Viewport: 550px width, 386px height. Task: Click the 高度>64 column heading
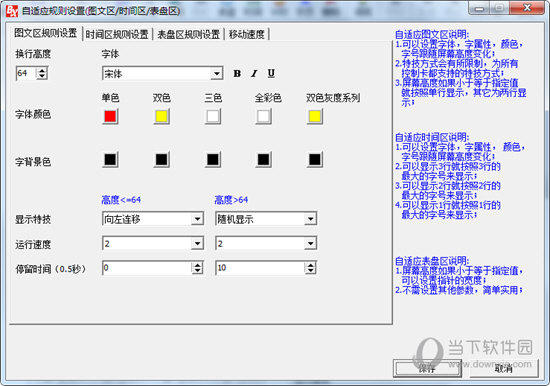pos(231,200)
